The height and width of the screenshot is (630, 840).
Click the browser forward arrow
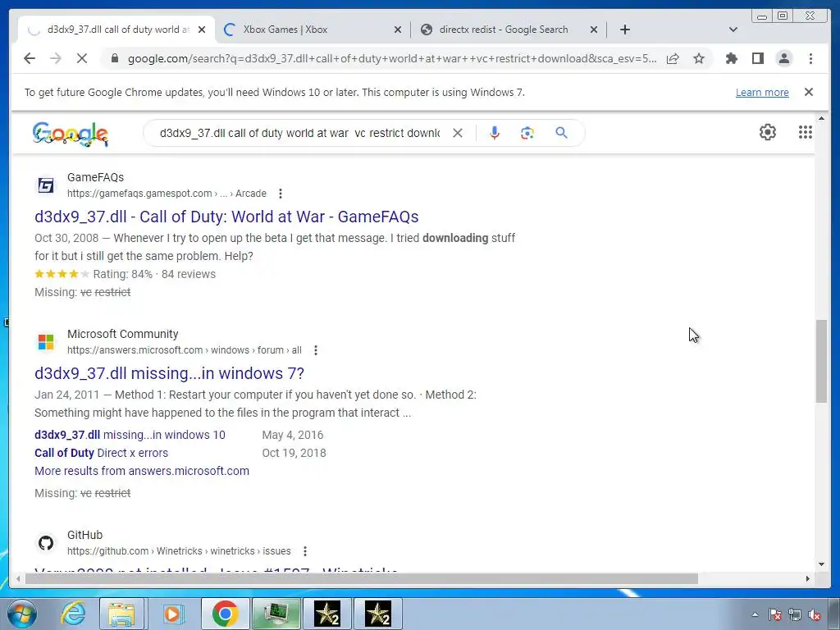[x=56, y=58]
